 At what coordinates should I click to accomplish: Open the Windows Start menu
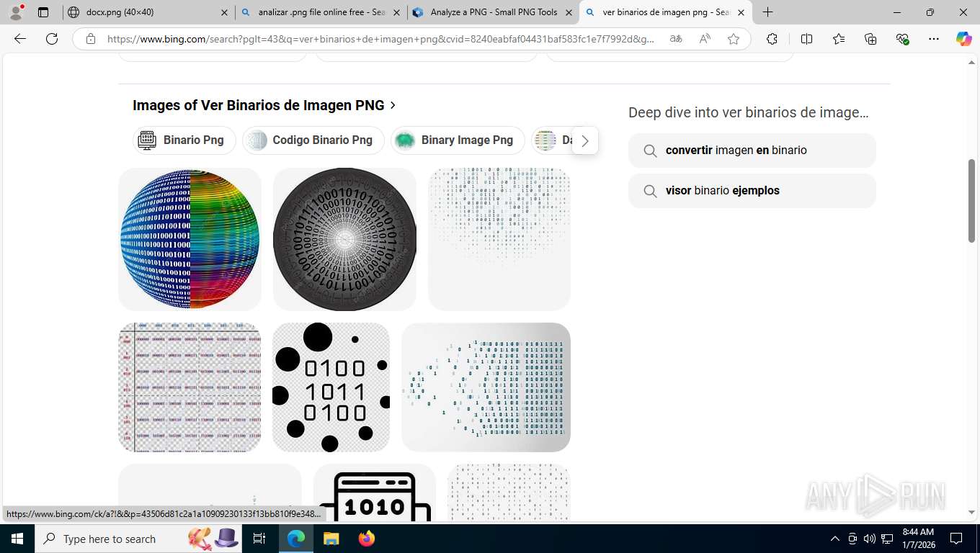[x=17, y=539]
